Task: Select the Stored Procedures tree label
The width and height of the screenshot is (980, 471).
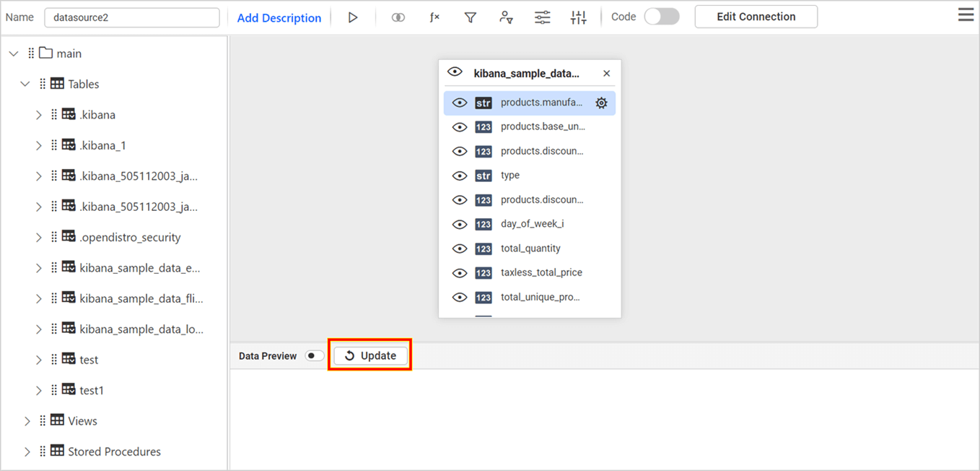Action: [x=114, y=451]
